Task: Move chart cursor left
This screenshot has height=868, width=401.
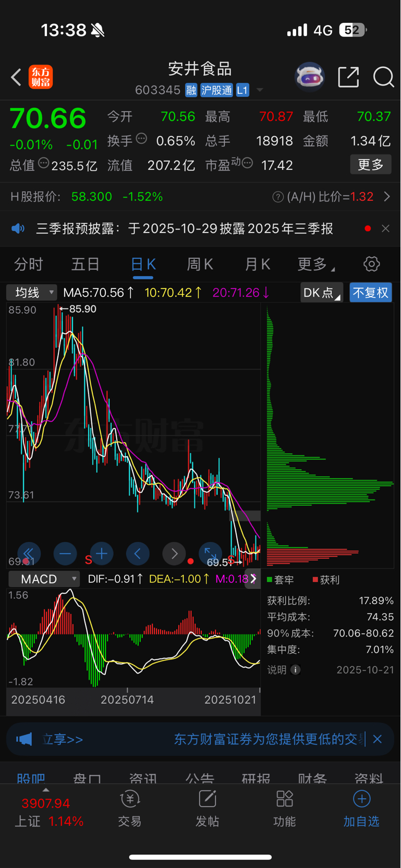Action: click(138, 554)
